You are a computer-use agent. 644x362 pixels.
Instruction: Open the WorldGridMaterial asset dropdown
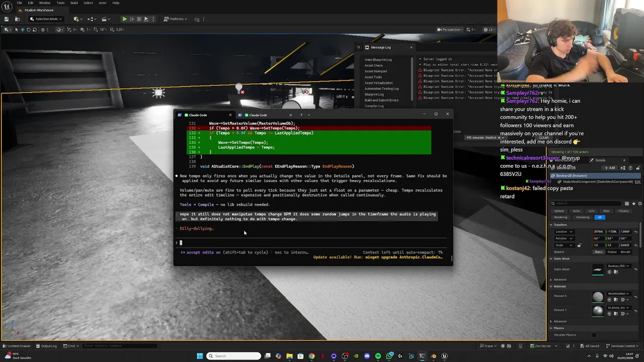coord(618,294)
